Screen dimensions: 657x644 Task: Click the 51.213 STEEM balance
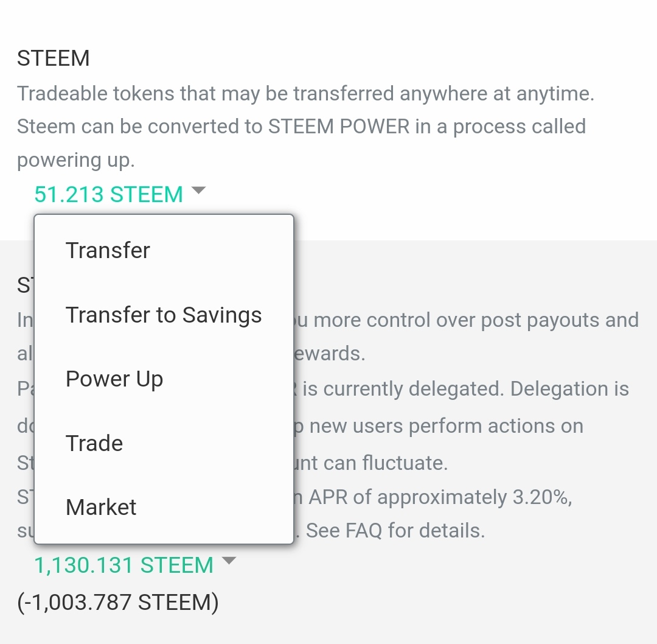click(x=108, y=194)
